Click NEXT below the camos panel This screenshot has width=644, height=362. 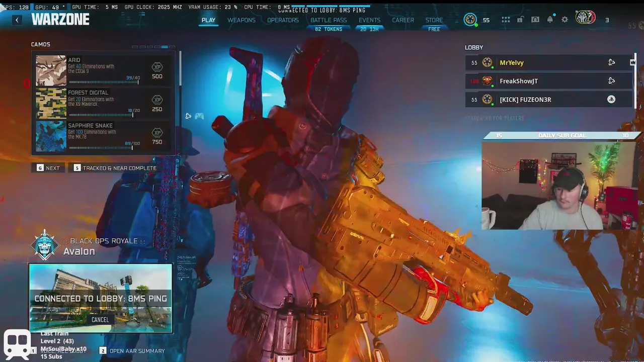click(48, 168)
